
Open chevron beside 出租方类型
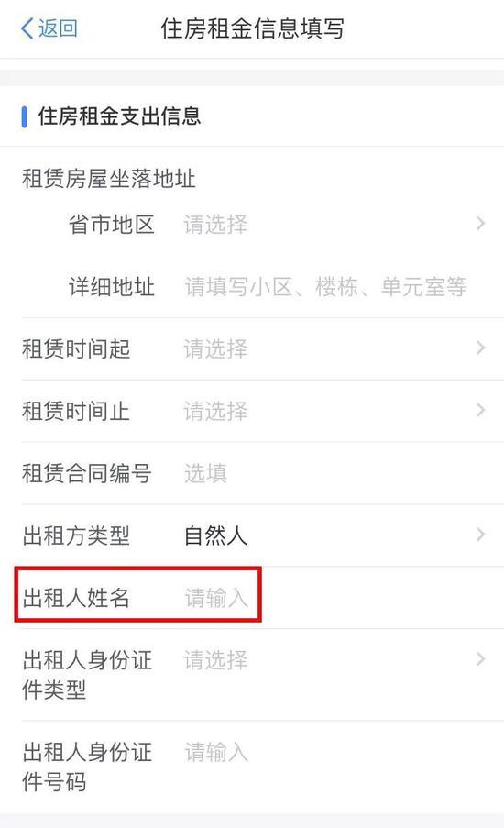point(480,535)
